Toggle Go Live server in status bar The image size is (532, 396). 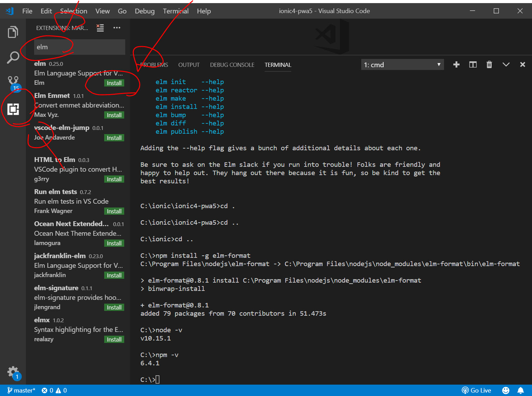click(476, 390)
